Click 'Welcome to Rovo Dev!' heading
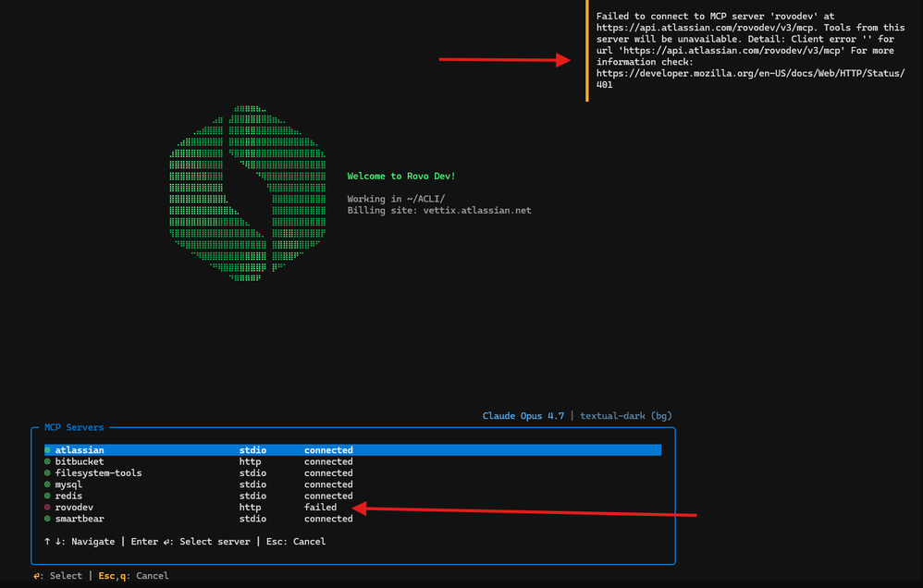This screenshot has height=588, width=923. [400, 176]
